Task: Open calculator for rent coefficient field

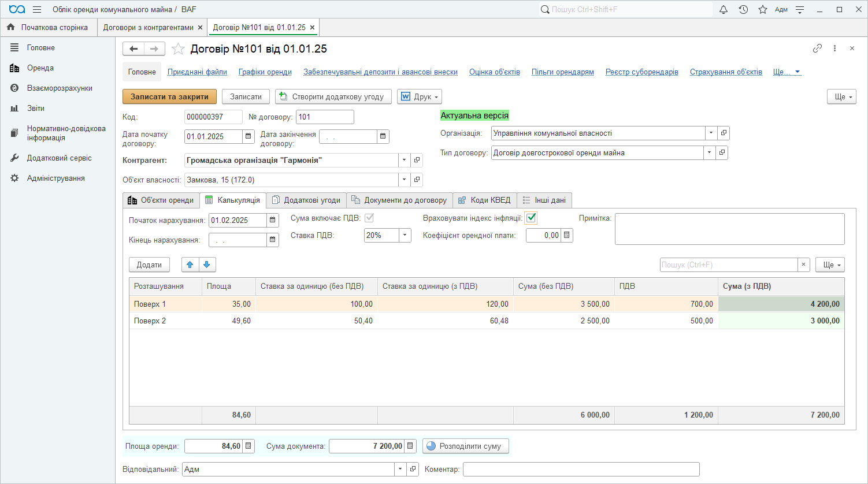Action: (567, 235)
